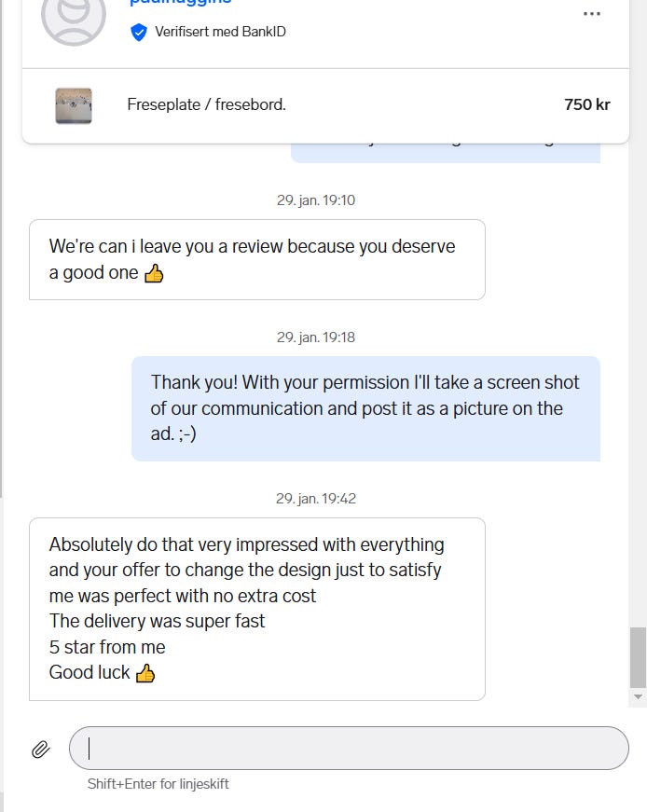Screen dimensions: 647x812
Task: Click the partially visible blue username link
Action: 180,2
